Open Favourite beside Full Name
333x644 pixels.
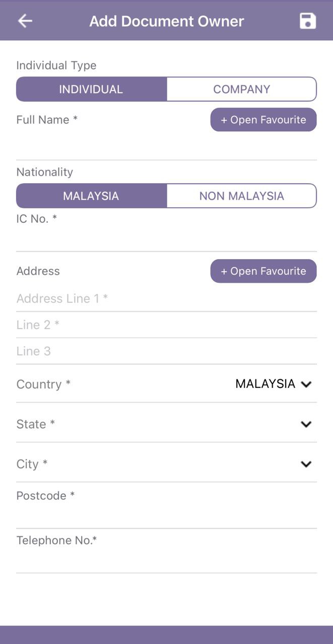click(263, 120)
